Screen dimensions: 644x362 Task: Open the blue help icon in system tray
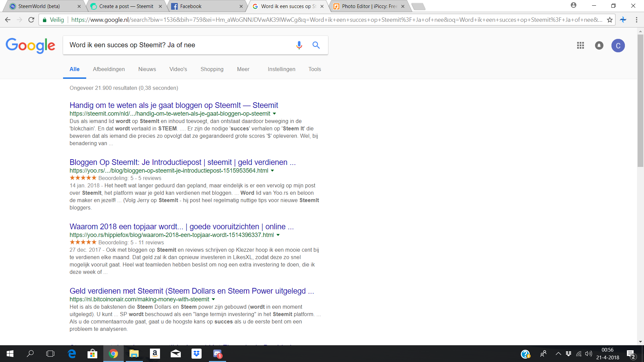click(x=525, y=354)
